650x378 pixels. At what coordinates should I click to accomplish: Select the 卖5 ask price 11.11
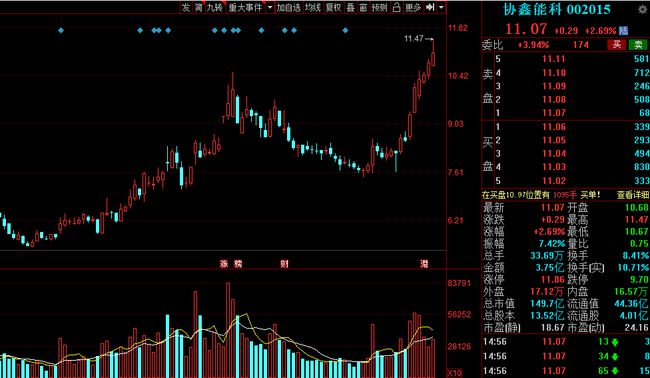pos(554,59)
